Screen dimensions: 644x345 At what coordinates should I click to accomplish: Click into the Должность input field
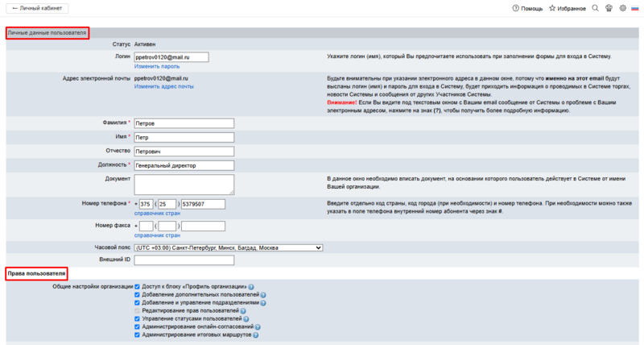[184, 165]
